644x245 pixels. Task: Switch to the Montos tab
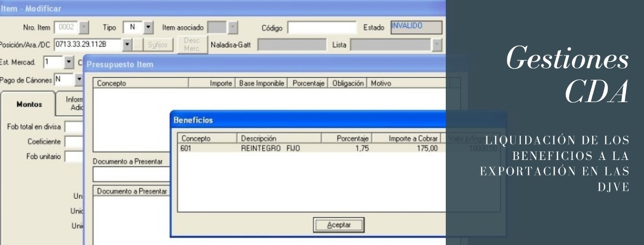[x=29, y=104]
